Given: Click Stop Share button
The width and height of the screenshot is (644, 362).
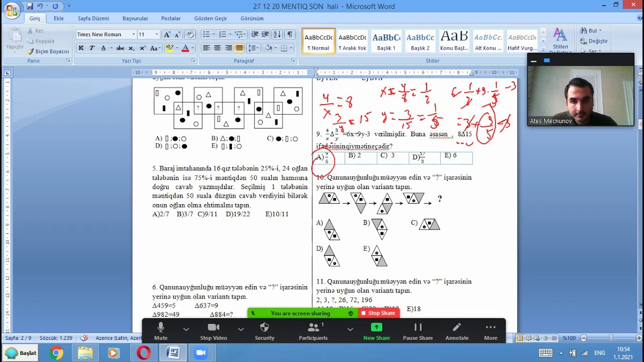Looking at the screenshot, I should 378,313.
